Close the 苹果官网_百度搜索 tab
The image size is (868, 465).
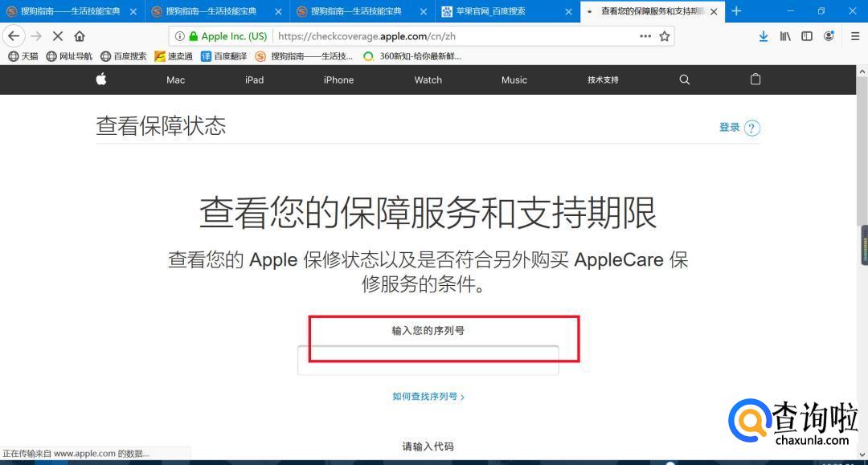[x=568, y=11]
